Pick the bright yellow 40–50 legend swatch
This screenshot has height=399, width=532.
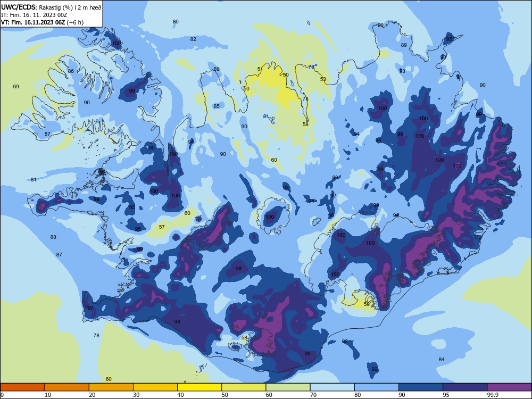[x=199, y=387]
